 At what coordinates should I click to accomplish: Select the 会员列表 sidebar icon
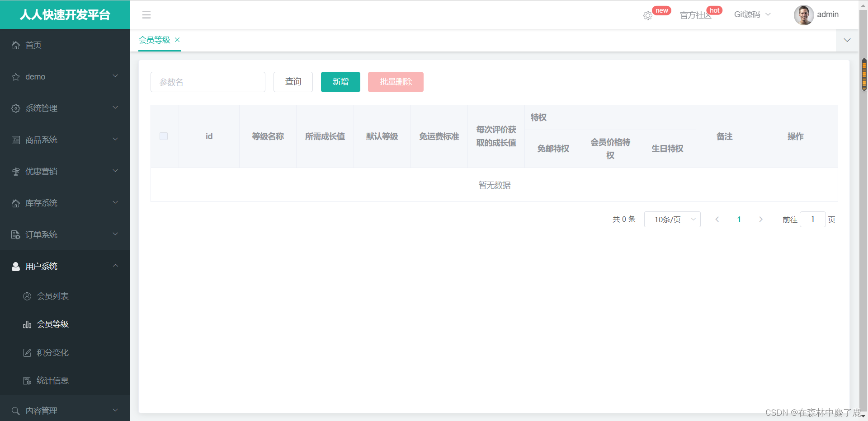point(27,296)
